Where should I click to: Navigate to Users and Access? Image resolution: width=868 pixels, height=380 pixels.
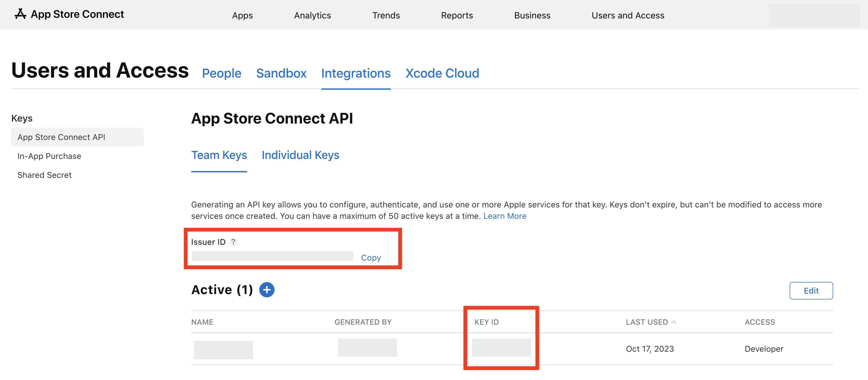[628, 15]
